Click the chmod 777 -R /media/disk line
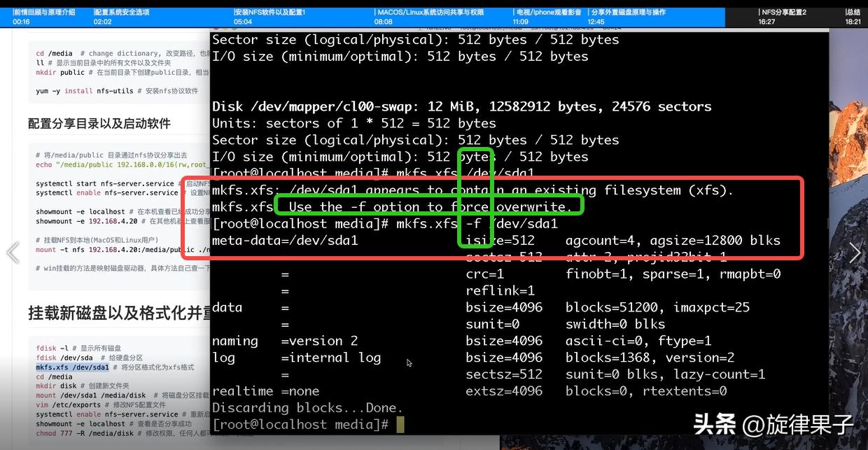Viewport: 868px width, 450px height. coord(122,433)
